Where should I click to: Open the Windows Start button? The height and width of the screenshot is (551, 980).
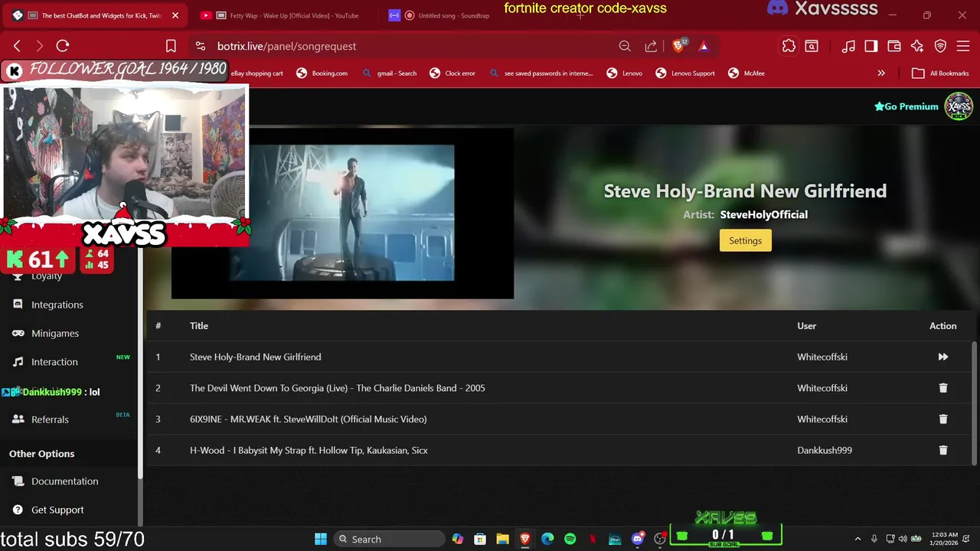tap(321, 539)
